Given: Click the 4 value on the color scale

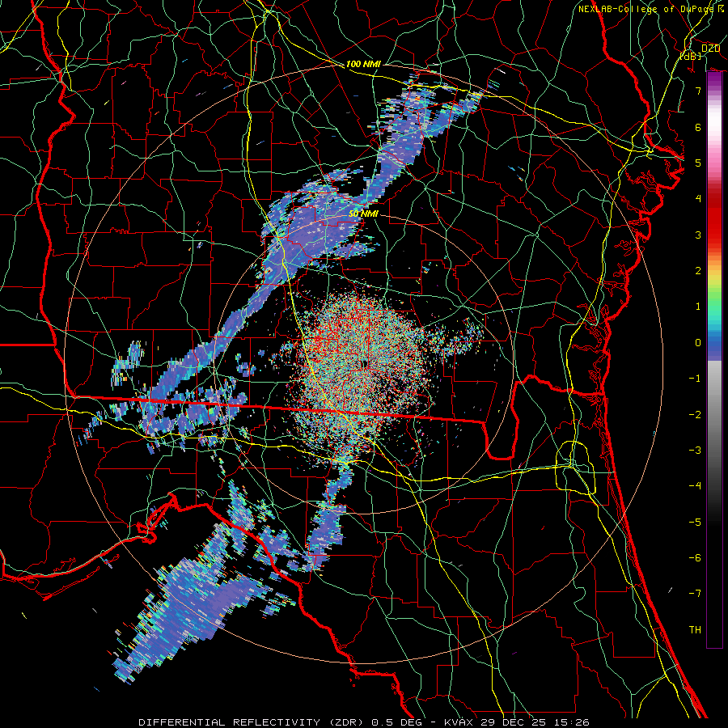Looking at the screenshot, I should coord(698,199).
